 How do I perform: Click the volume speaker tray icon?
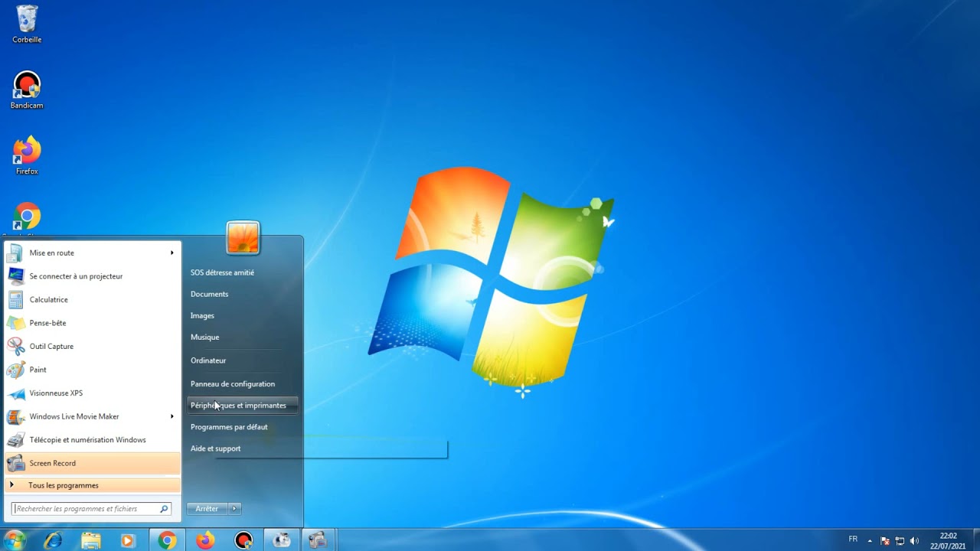click(x=914, y=541)
